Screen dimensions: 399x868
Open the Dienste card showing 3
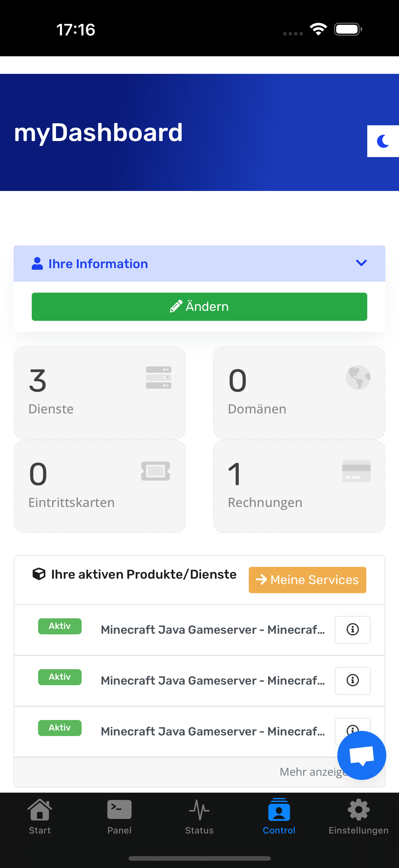coord(99,393)
